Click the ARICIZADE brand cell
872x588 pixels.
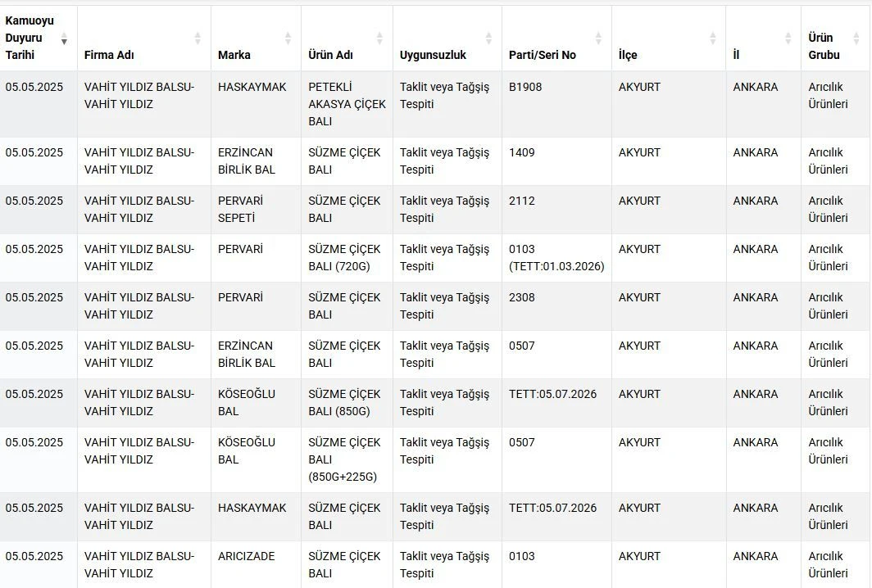click(x=256, y=564)
